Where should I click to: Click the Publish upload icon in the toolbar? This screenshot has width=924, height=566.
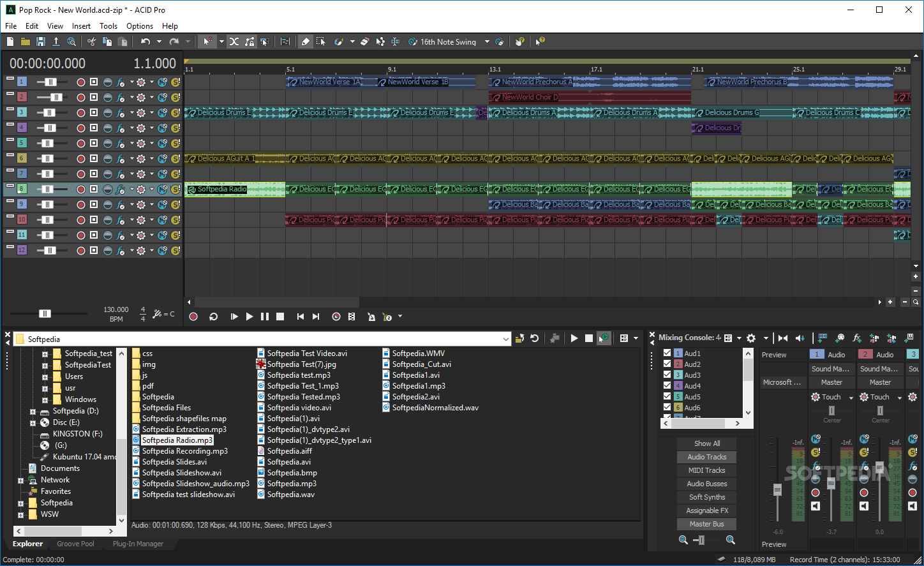(56, 41)
